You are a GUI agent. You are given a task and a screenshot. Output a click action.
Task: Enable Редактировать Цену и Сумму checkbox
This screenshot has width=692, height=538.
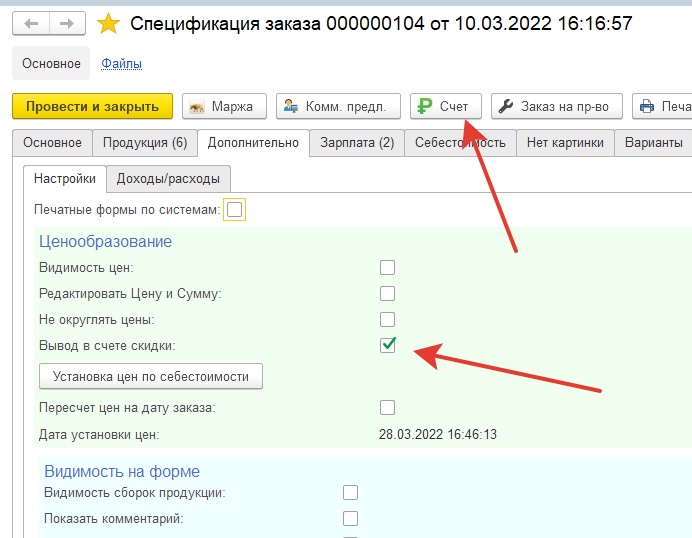[x=387, y=293]
